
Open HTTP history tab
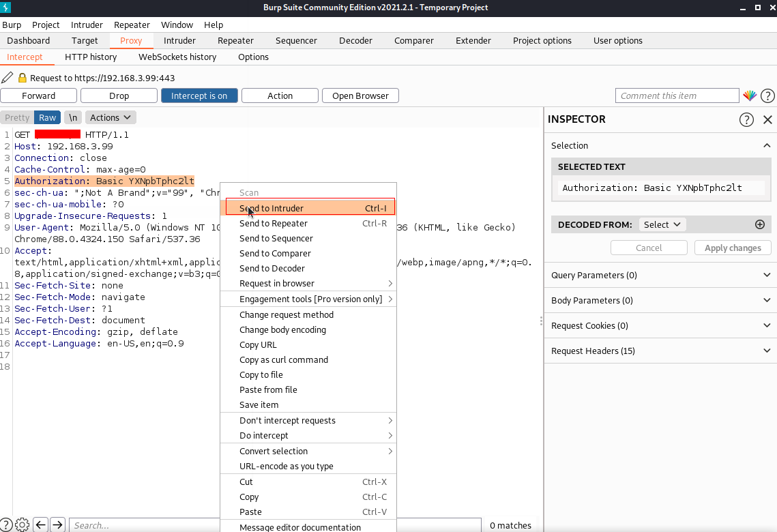[91, 57]
